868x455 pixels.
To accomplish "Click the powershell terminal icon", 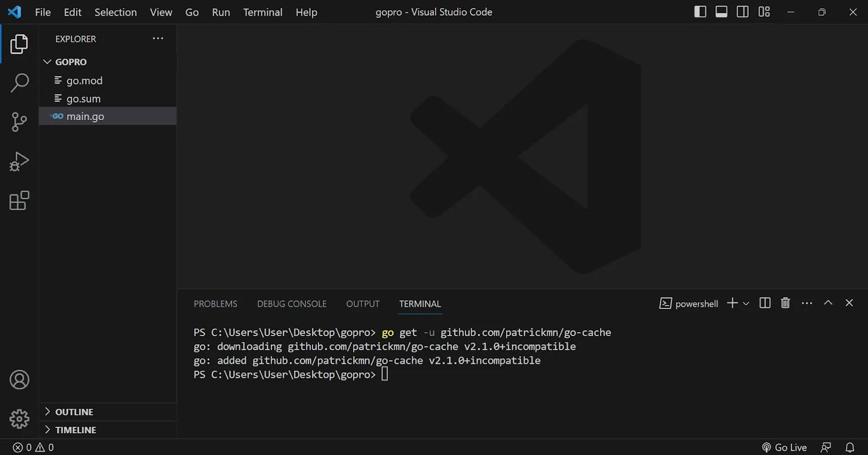I will pos(666,304).
